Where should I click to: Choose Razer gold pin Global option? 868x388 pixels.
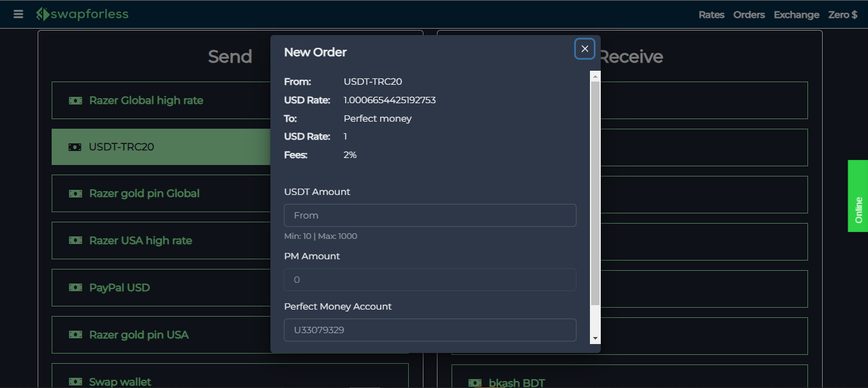[x=161, y=194]
